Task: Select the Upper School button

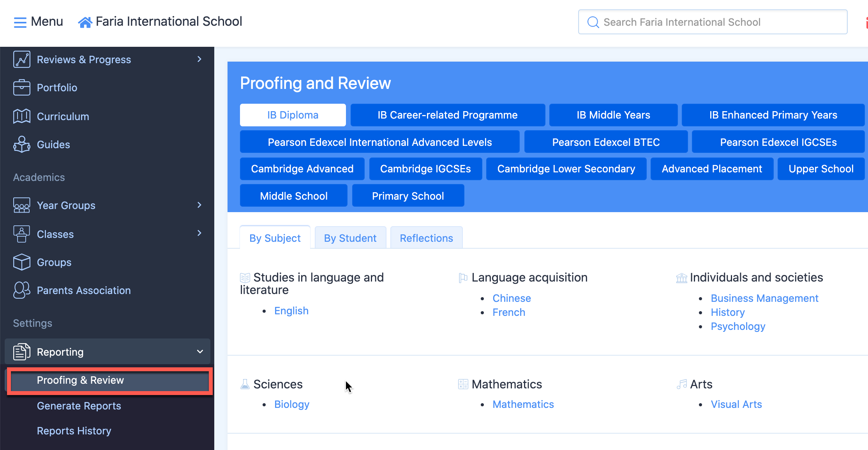Action: click(x=821, y=169)
